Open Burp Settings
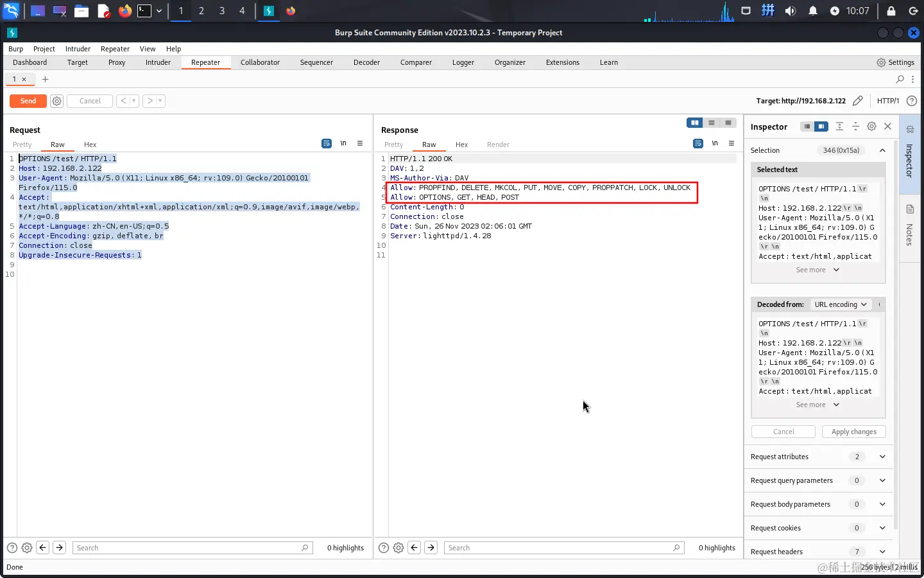 (x=895, y=62)
